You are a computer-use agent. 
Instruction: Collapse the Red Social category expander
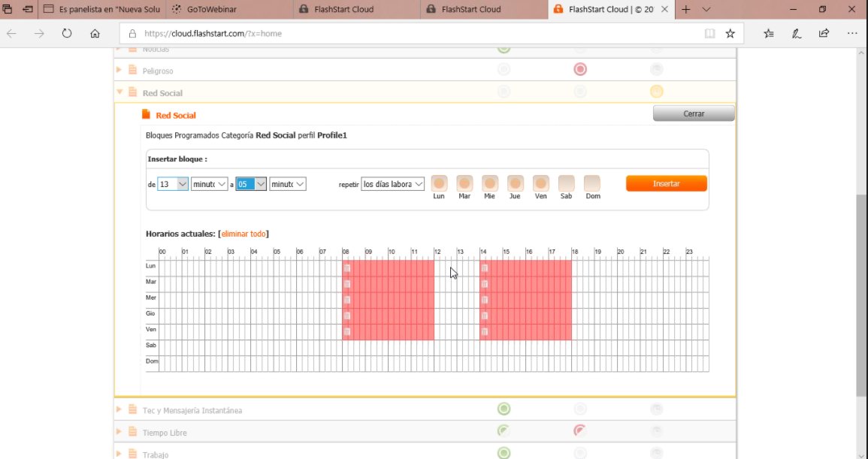pos(120,92)
